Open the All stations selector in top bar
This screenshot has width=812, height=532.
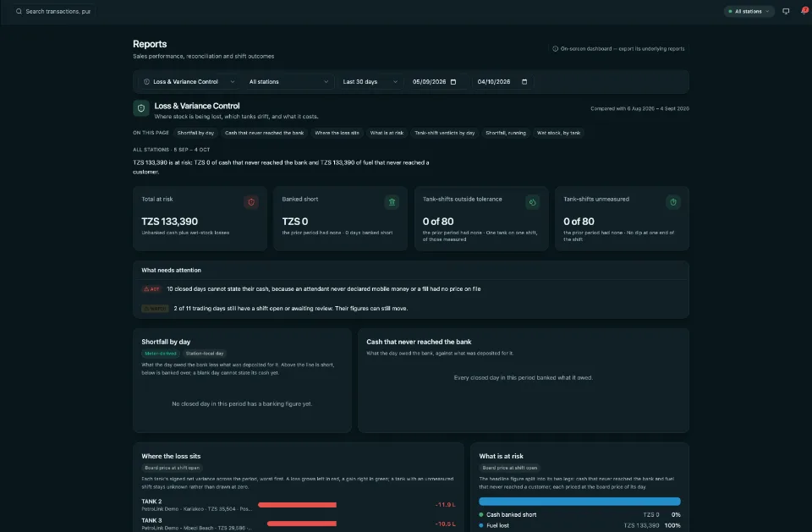click(x=749, y=11)
